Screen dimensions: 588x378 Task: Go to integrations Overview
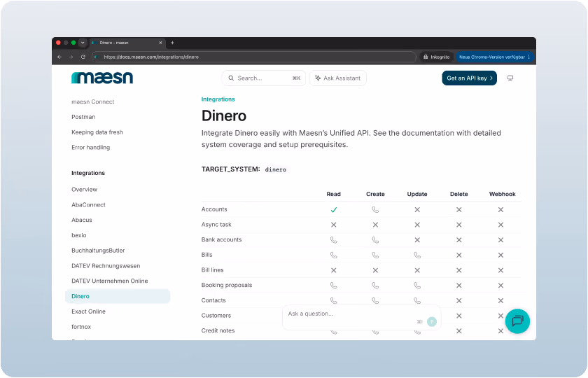pos(85,190)
